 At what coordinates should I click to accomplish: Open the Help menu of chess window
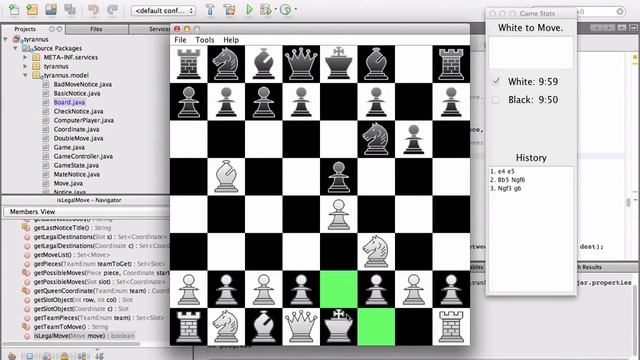[231, 40]
